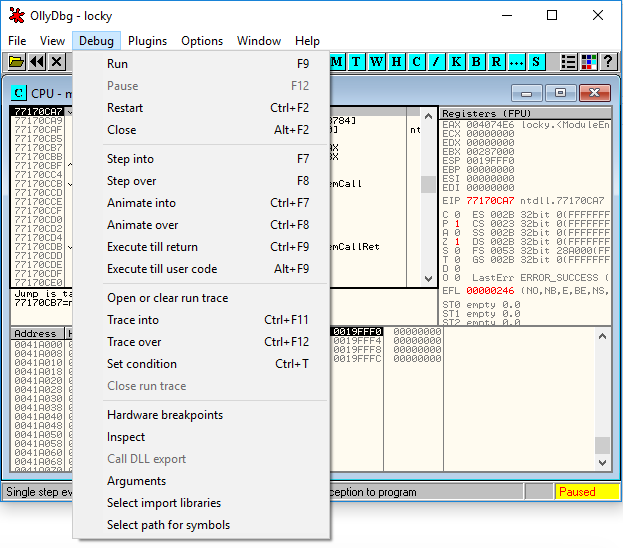Open Hardware breakpoints
Viewport: 623px width, 548px height.
click(x=201, y=415)
